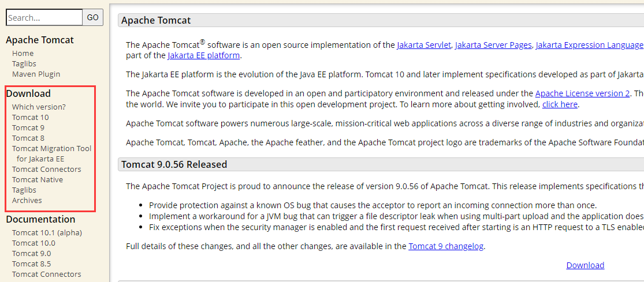Open Tomcat 9.0 documentation link
This screenshot has width=644, height=282.
point(32,254)
